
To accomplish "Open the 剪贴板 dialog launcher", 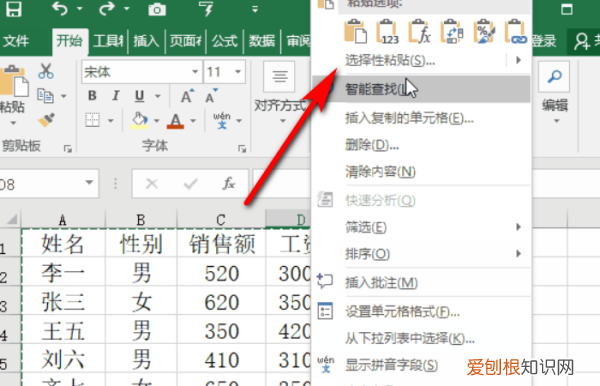I will pos(68,149).
